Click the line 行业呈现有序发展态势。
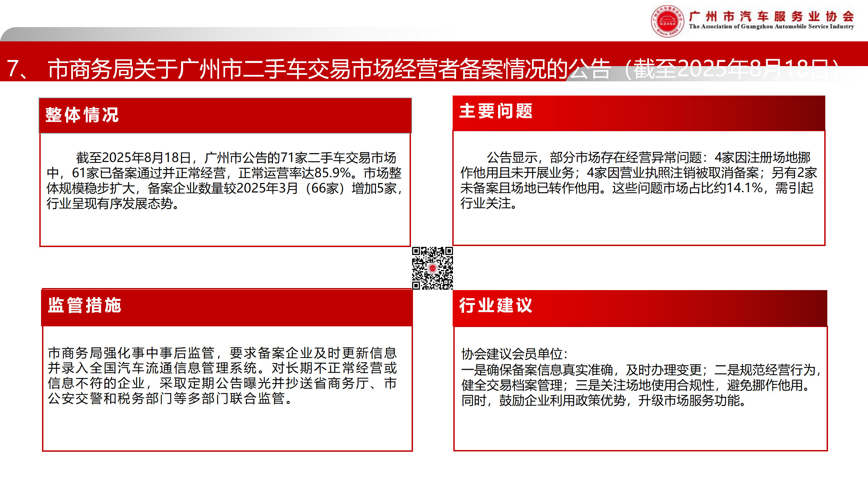This screenshot has width=868, height=488. 113,204
